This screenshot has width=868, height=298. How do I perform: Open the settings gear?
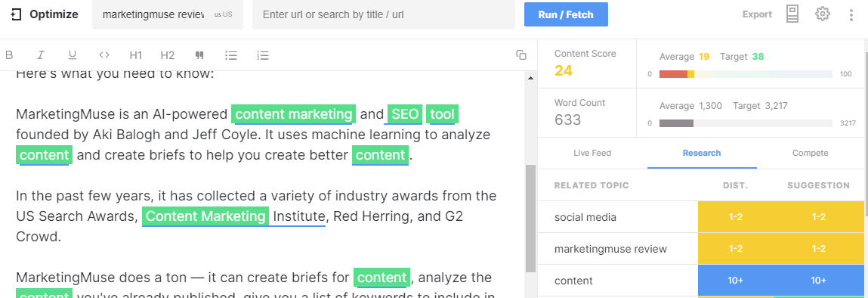(823, 14)
